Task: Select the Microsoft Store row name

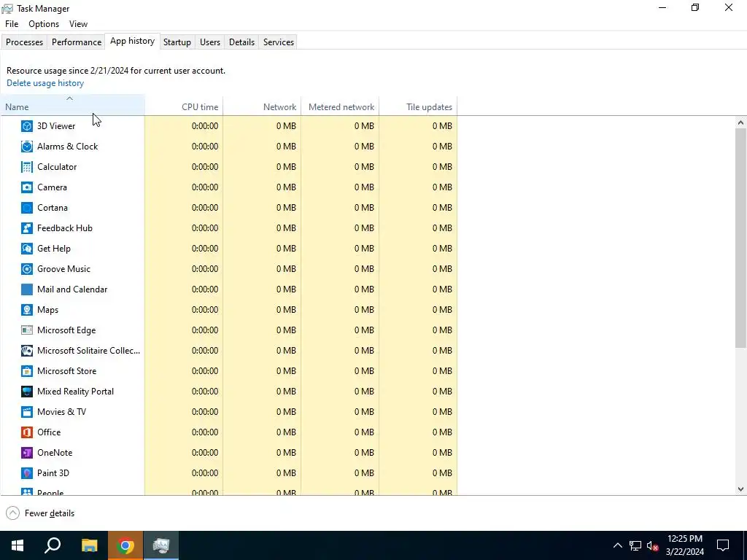Action: pyautogui.click(x=66, y=371)
